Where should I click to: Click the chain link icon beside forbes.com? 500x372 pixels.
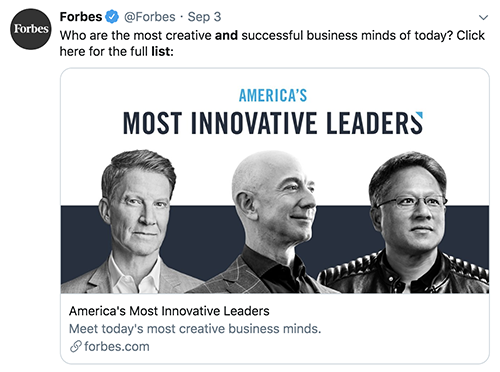point(76,346)
